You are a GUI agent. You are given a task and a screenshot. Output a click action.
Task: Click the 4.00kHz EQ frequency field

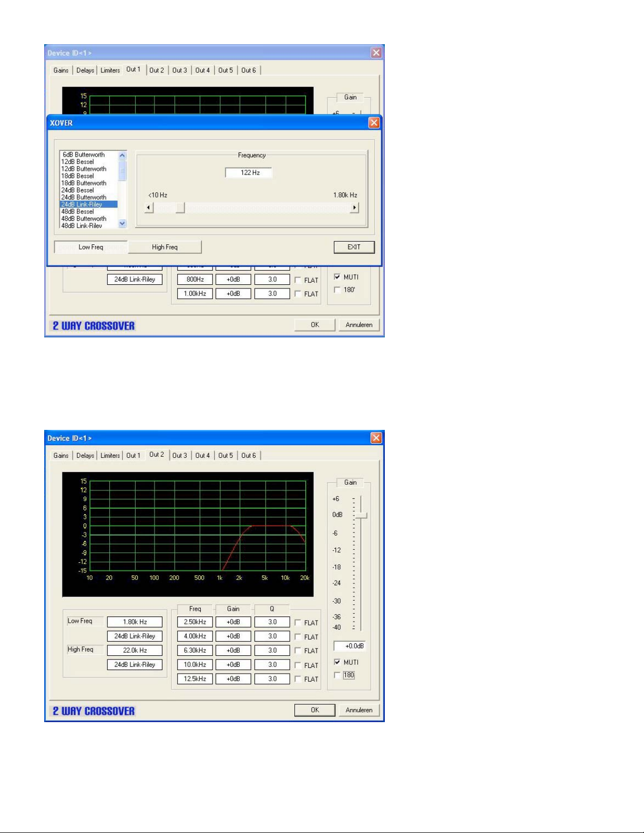tap(195, 636)
